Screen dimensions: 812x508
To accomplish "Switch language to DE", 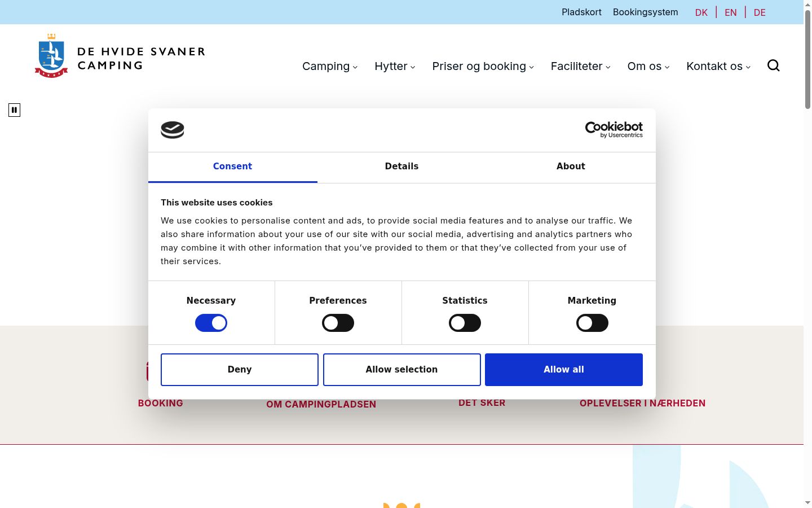I will 760,12.
